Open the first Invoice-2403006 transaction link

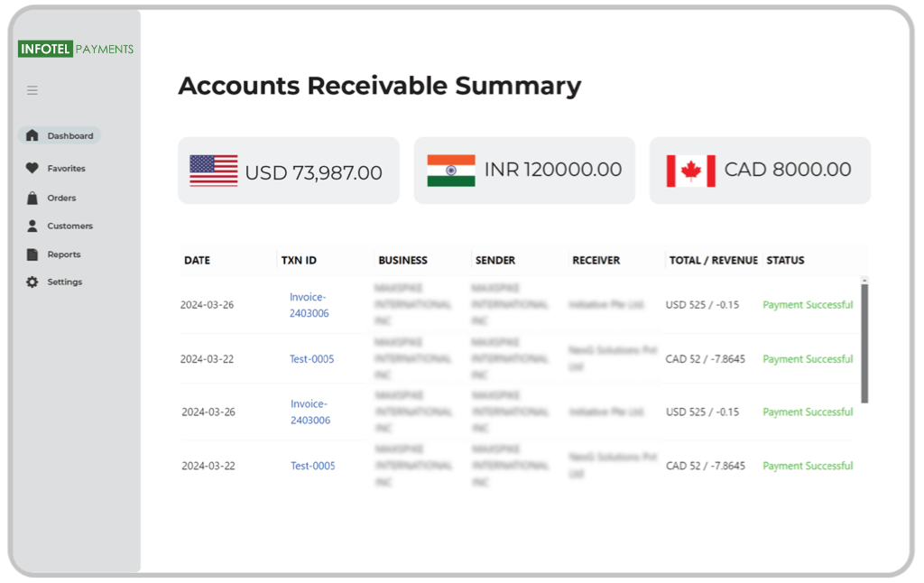pos(309,305)
